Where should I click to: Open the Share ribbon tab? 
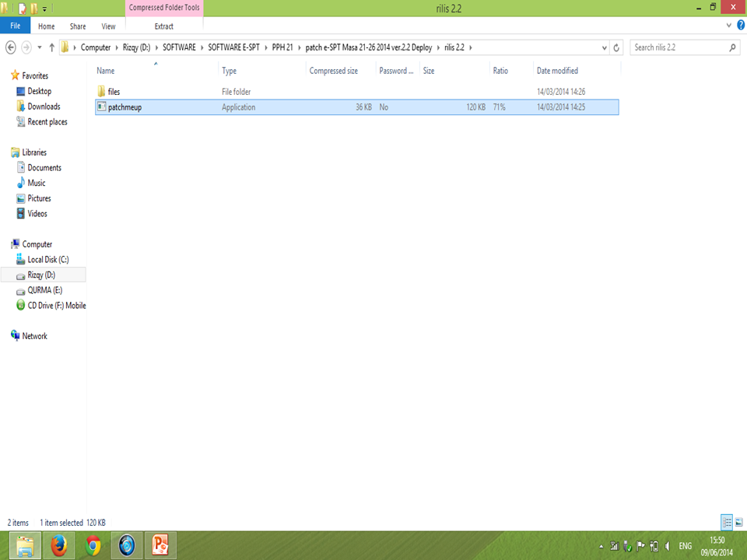click(x=78, y=26)
